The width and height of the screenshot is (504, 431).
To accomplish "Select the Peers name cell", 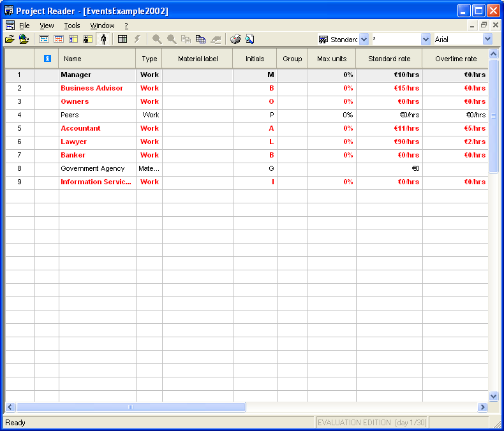I will [97, 115].
